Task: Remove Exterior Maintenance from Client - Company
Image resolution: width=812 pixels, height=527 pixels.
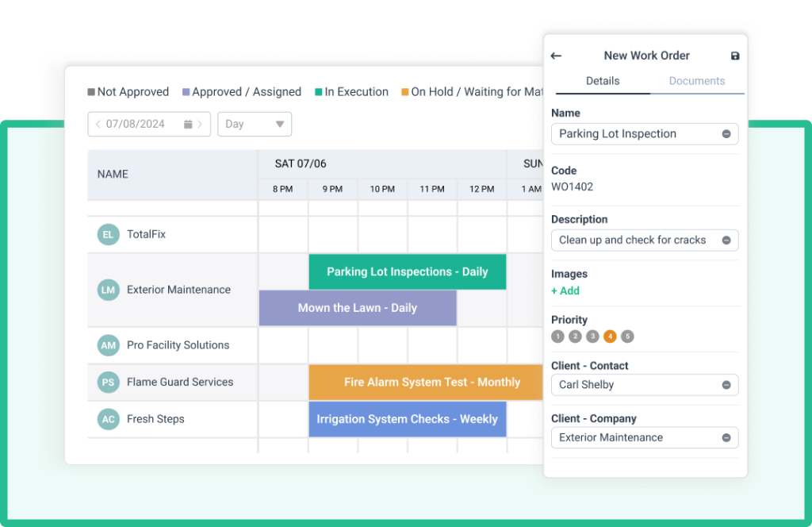Action: coord(726,437)
